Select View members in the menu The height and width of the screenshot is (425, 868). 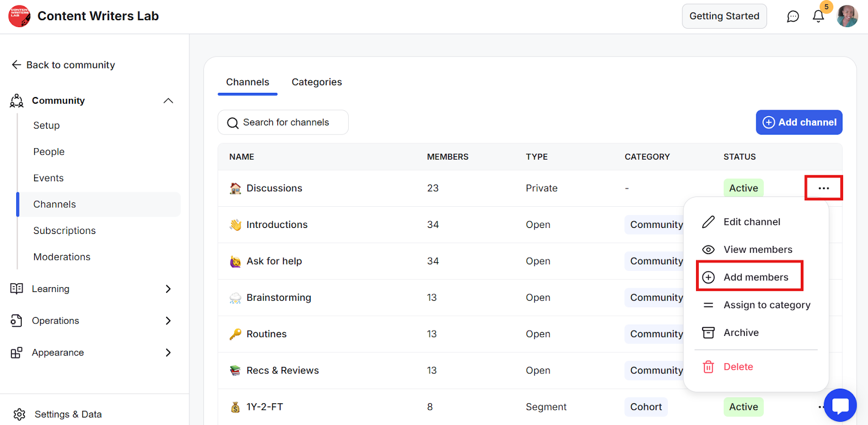(757, 250)
